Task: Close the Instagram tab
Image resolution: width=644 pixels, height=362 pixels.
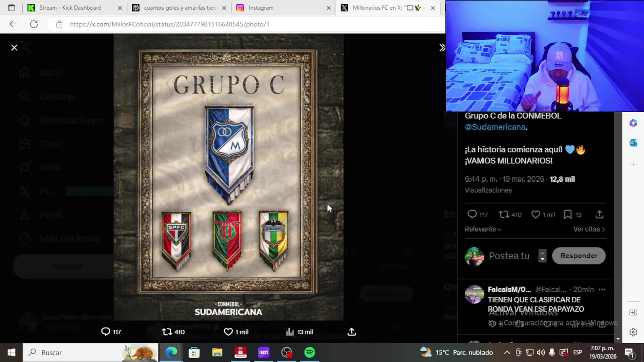Action: tap(329, 8)
